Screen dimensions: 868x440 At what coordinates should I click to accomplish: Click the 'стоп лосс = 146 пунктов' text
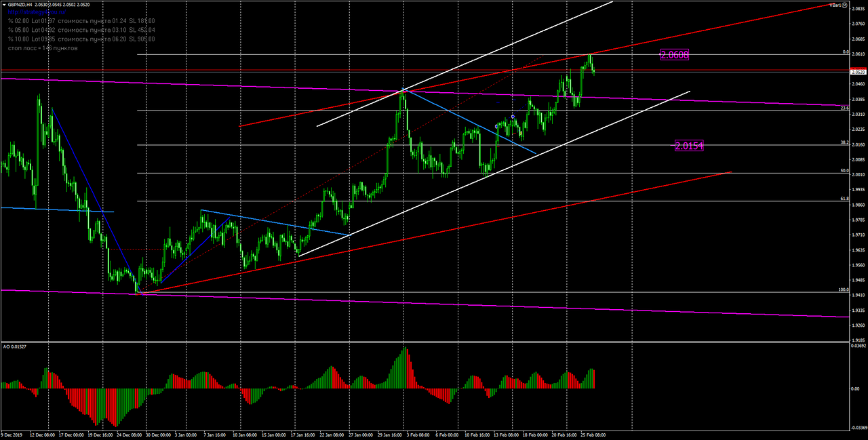tap(43, 49)
